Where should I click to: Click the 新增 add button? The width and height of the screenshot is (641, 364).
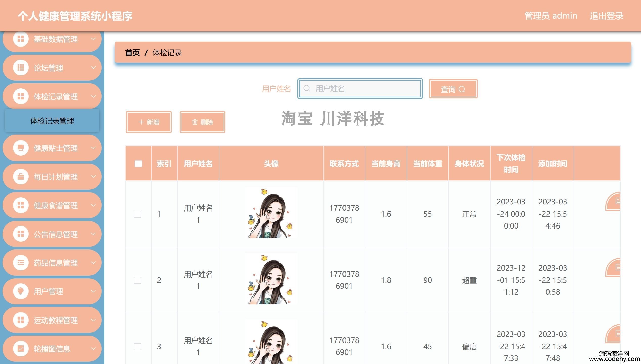pyautogui.click(x=149, y=122)
